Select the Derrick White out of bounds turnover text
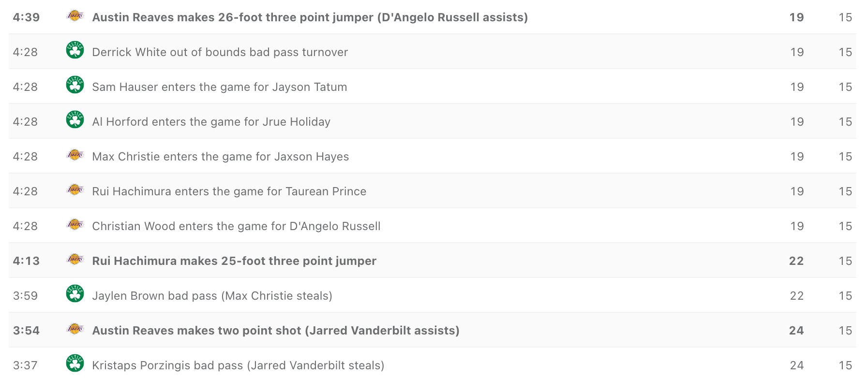Image resolution: width=868 pixels, height=378 pixels. [220, 52]
